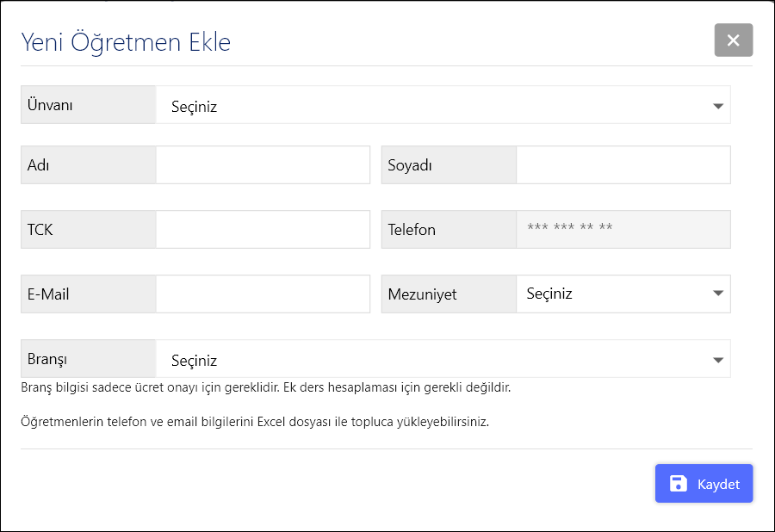Click the Mezuniyet label

422,294
